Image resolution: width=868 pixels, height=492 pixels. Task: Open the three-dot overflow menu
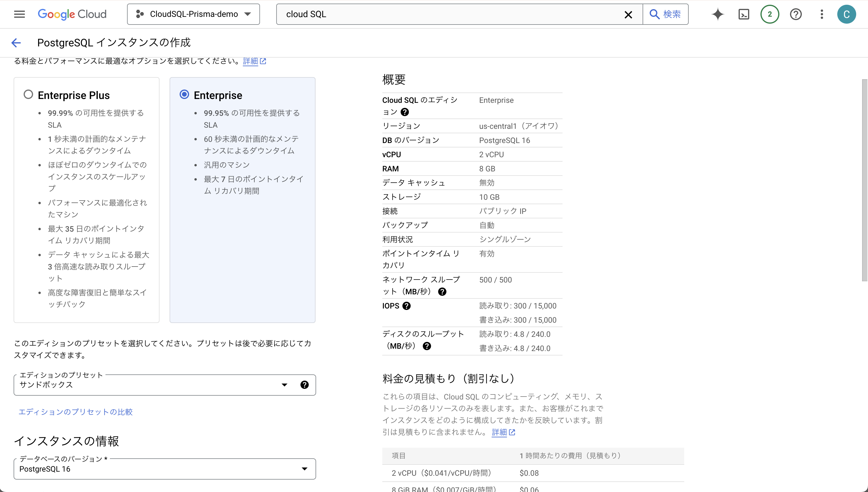(x=822, y=14)
